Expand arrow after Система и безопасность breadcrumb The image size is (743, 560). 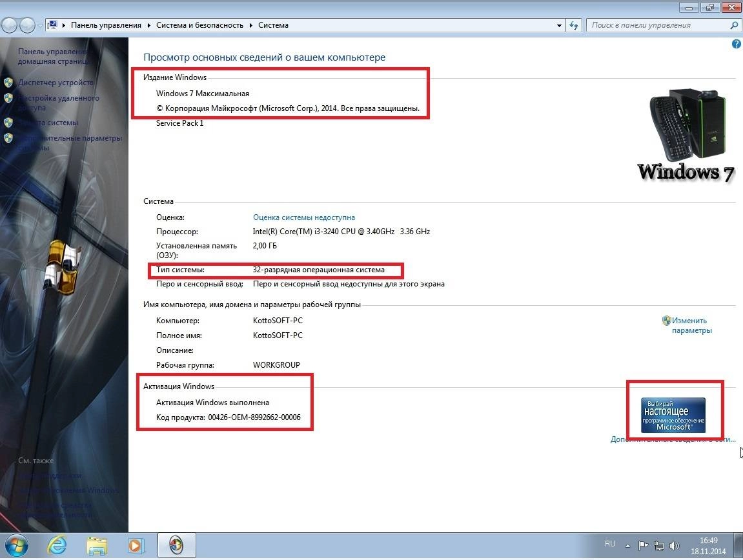[x=250, y=25]
